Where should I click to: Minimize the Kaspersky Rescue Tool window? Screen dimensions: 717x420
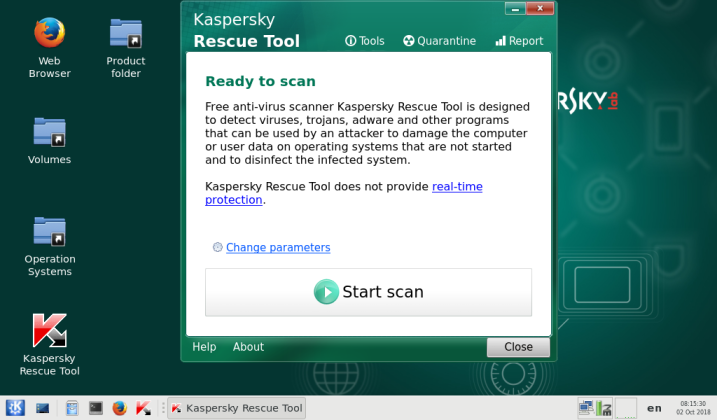click(515, 9)
